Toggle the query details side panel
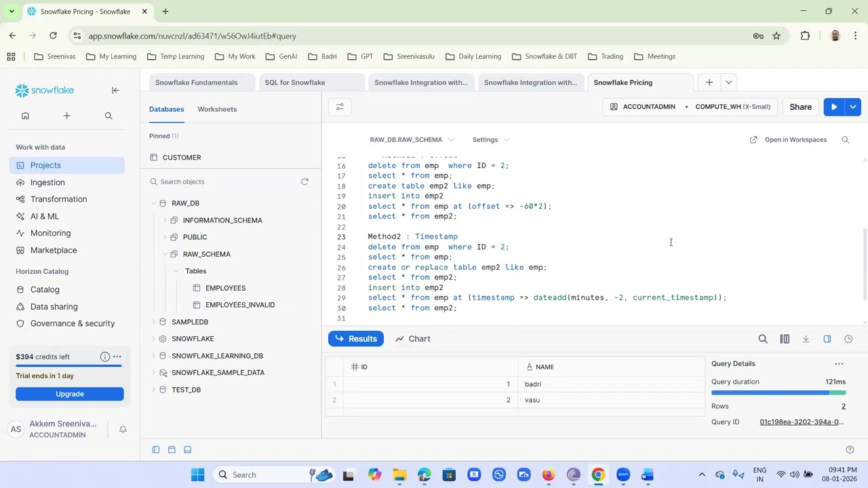Screen dimensions: 868x488 point(827,339)
